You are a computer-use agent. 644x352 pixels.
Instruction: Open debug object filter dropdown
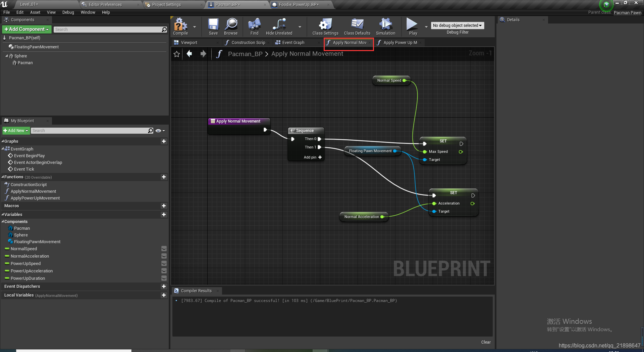458,26
